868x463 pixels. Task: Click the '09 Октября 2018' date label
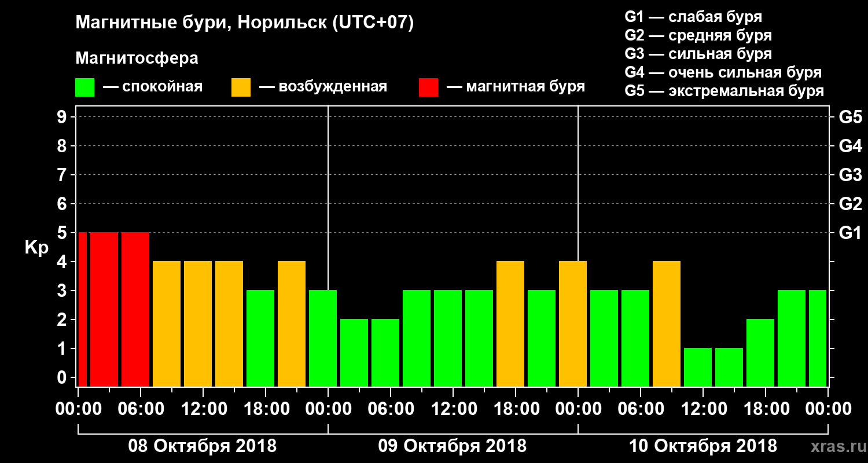point(453,446)
